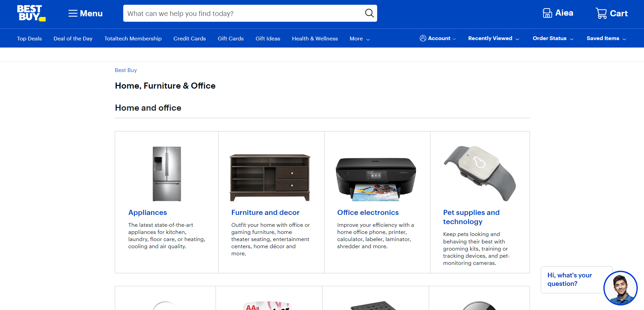Open Deal of the Day
Screen dimensions: 644x310
point(73,38)
